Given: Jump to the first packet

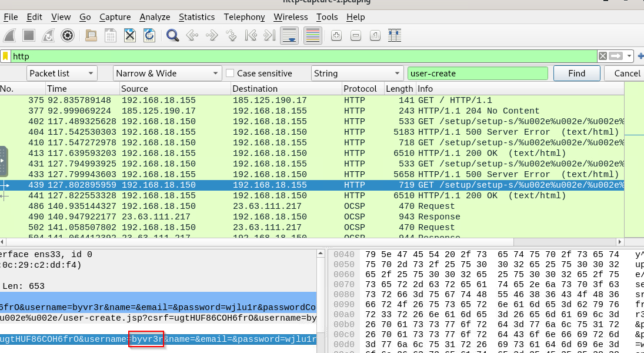Looking at the screenshot, I should coord(251,36).
